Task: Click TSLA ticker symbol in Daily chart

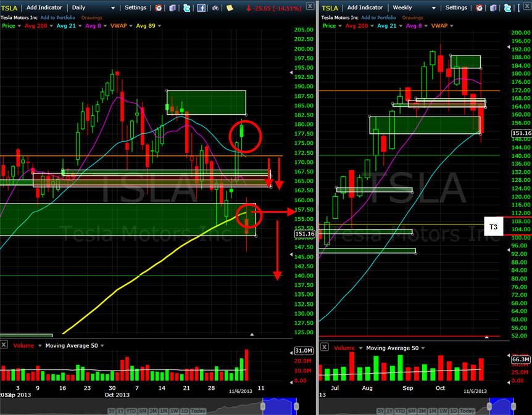Action: tap(9, 8)
